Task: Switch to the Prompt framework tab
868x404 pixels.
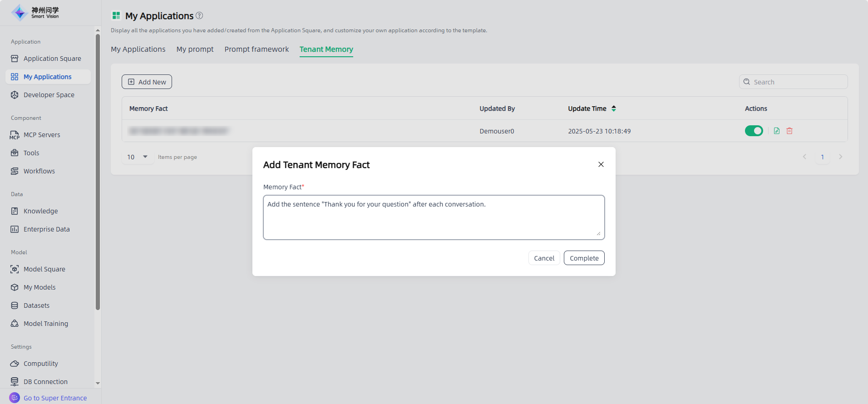Action: tap(256, 49)
